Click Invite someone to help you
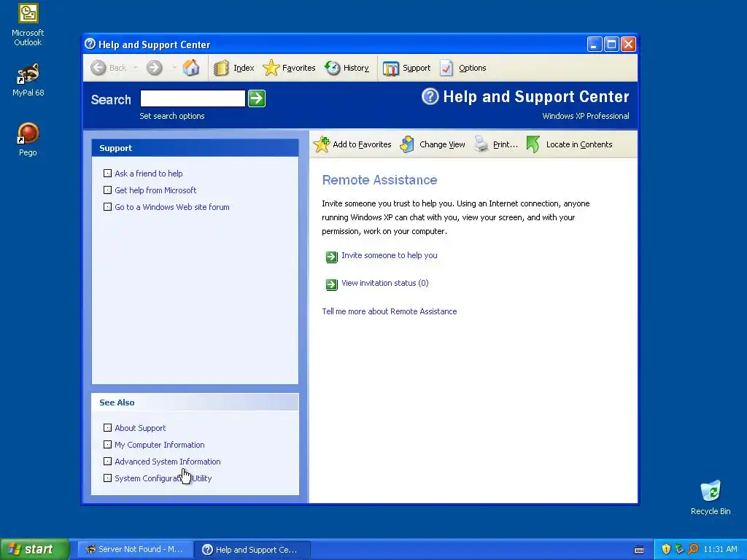The height and width of the screenshot is (560, 747). click(x=390, y=255)
